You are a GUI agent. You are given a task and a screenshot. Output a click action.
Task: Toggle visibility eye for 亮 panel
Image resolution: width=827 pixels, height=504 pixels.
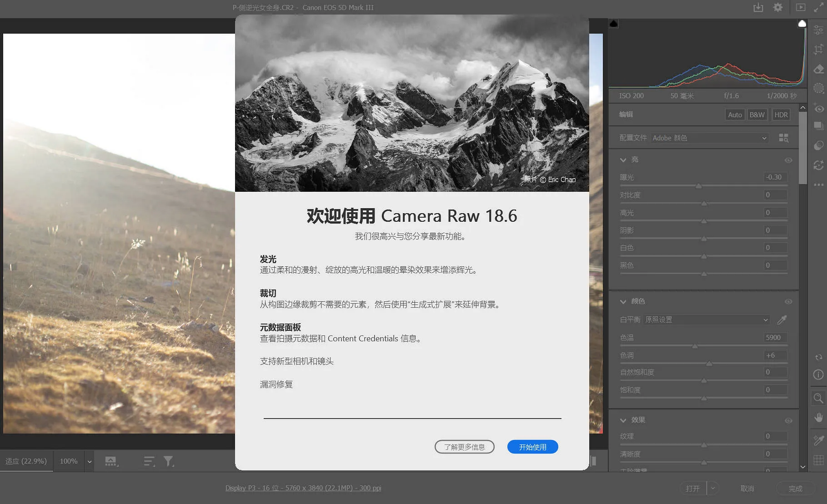pos(788,160)
